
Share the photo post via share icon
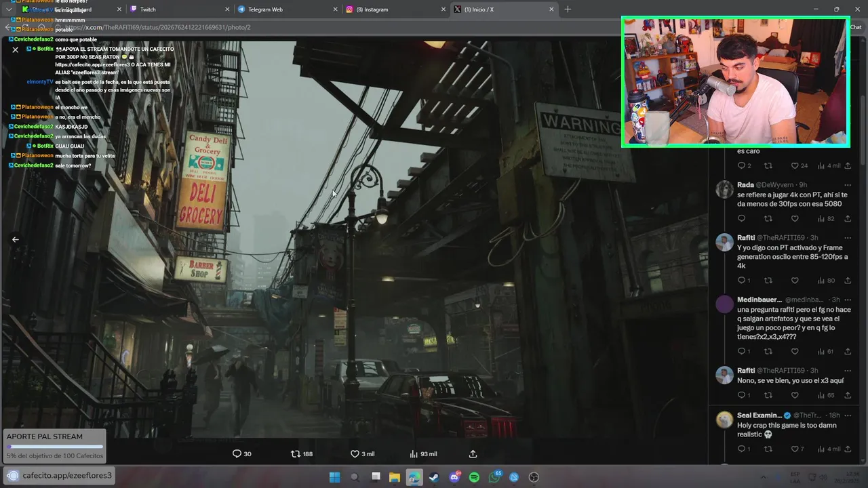click(x=473, y=454)
